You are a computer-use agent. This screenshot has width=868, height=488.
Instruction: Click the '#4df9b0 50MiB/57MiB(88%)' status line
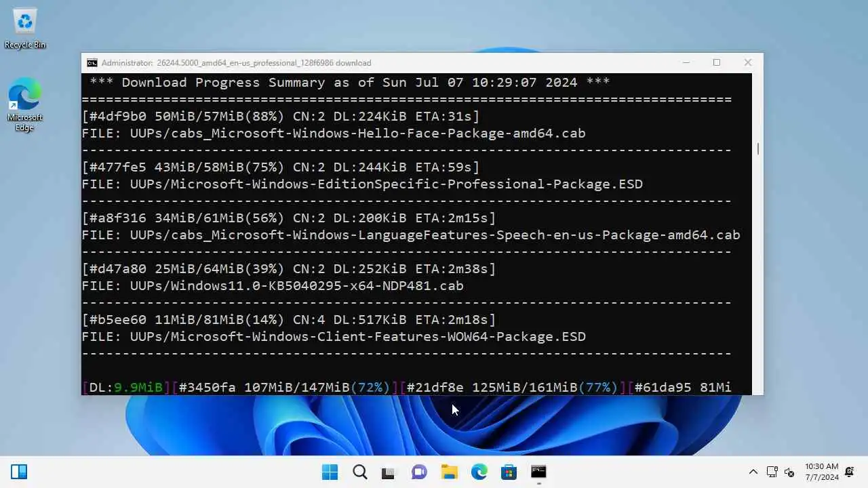click(281, 117)
